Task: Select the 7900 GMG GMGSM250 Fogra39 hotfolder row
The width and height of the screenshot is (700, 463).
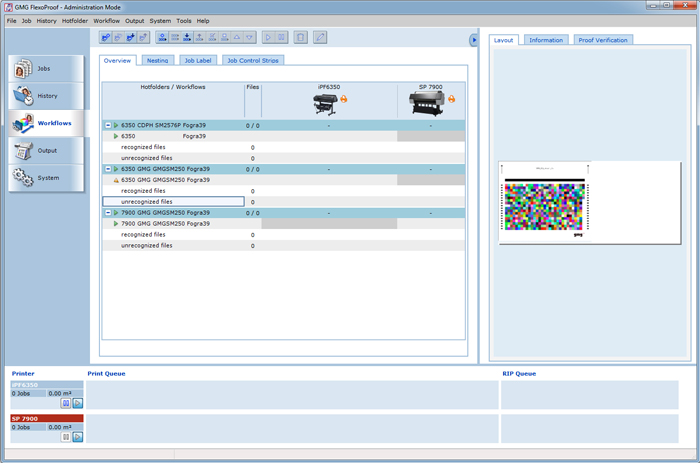Action: 283,213
